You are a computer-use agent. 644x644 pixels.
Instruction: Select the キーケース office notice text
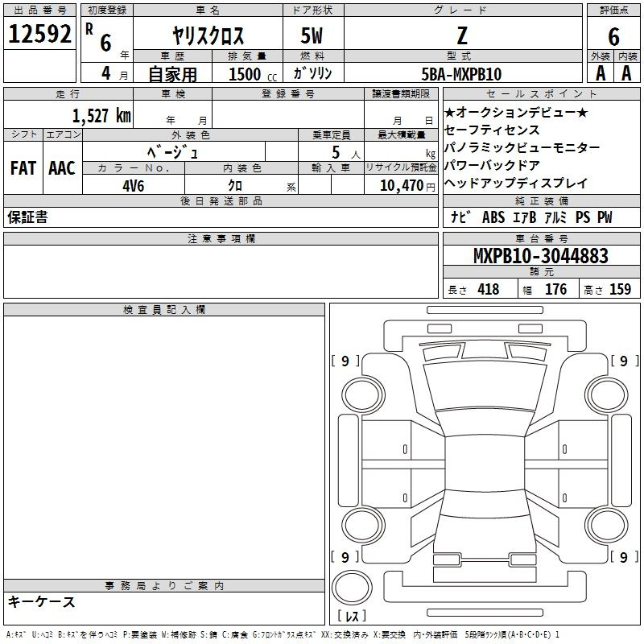[x=41, y=602]
